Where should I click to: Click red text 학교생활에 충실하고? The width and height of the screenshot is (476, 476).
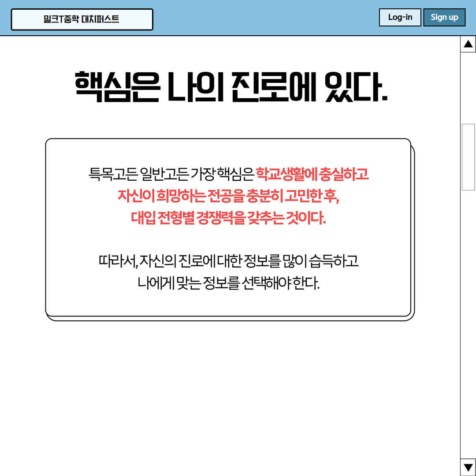[312, 174]
